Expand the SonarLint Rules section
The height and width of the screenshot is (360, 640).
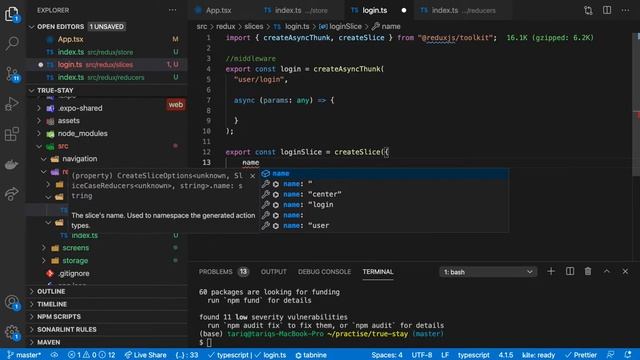(106, 329)
